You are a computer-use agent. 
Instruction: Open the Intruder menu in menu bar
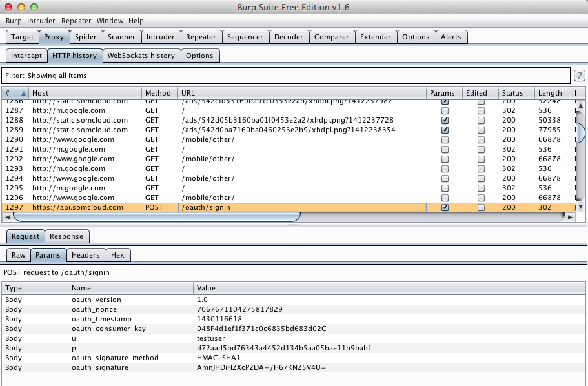(41, 21)
